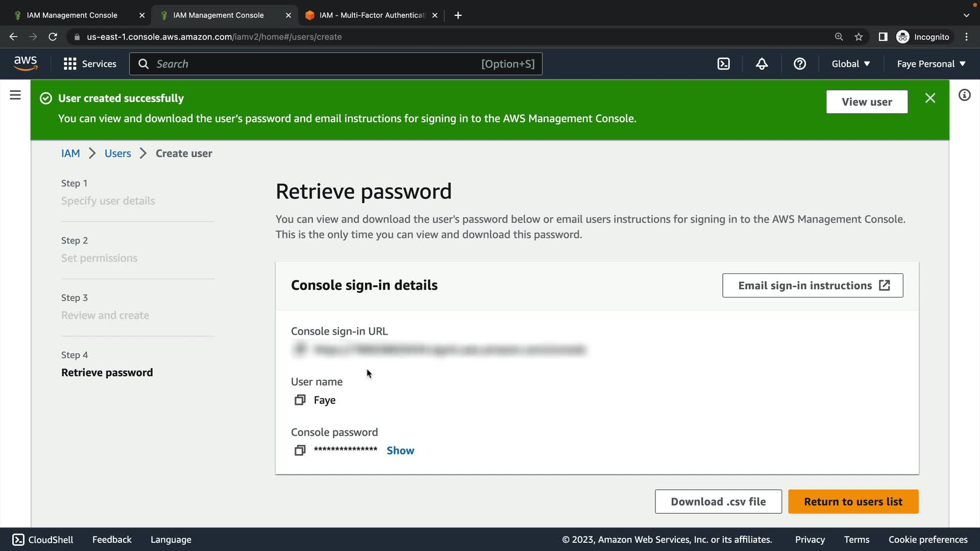Click the AWS search field
Screen dimensions: 980x551
(316, 64)
